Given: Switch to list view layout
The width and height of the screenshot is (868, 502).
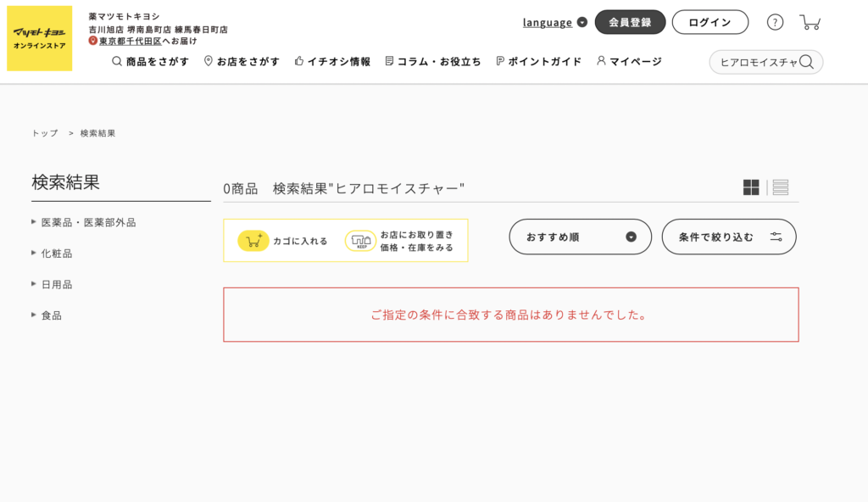Looking at the screenshot, I should point(781,187).
